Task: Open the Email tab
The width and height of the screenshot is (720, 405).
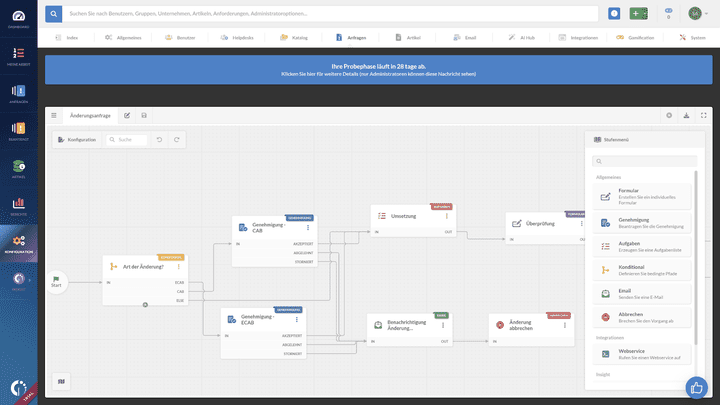Action: [x=465, y=38]
